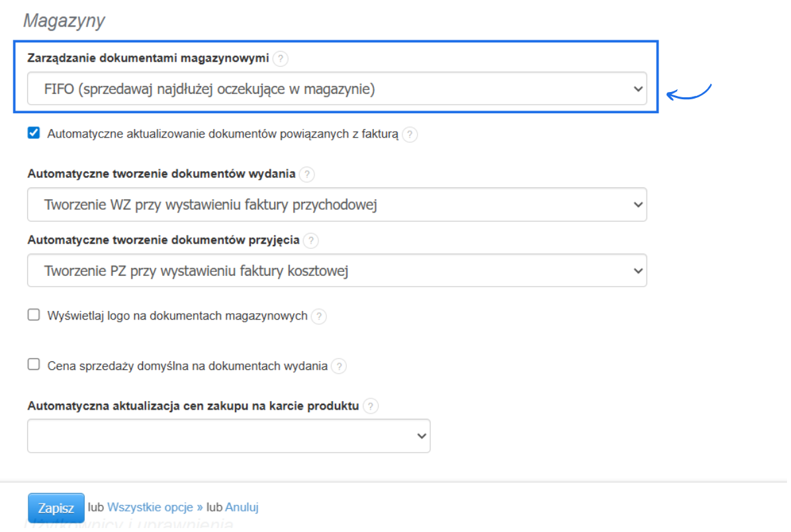Show help for Wyświetlaj logo option
Image resolution: width=791 pixels, height=532 pixels.
[x=319, y=317]
